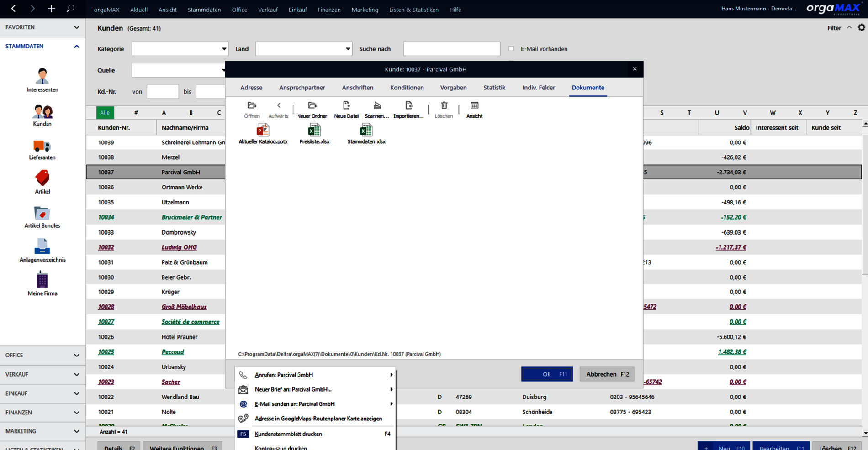868x450 pixels.
Task: Close the Kunde 10037 dialog
Action: point(635,69)
